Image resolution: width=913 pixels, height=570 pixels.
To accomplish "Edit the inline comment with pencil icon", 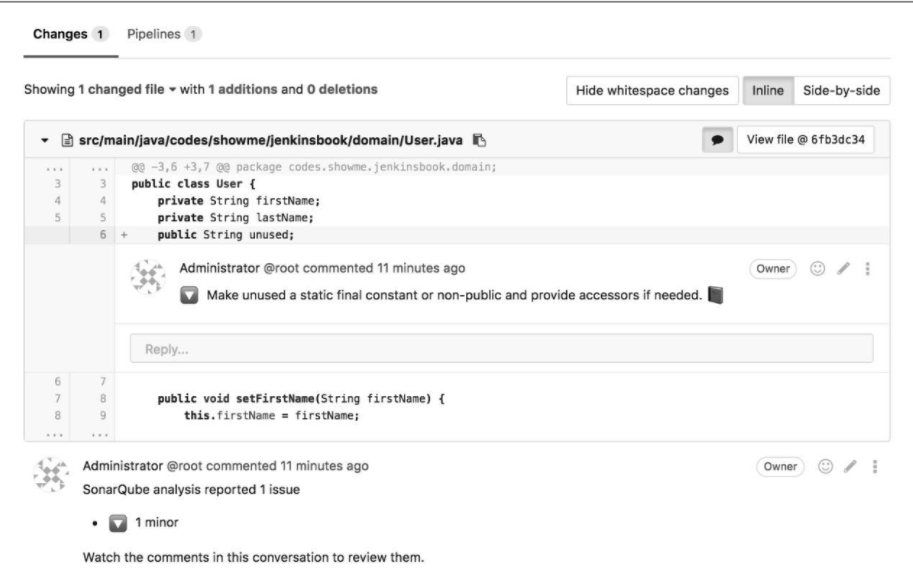I will (843, 268).
